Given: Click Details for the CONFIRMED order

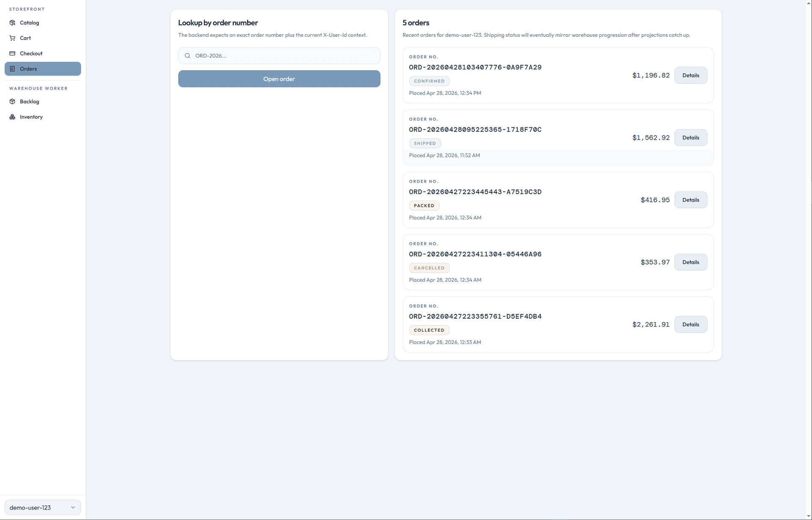Looking at the screenshot, I should point(690,75).
